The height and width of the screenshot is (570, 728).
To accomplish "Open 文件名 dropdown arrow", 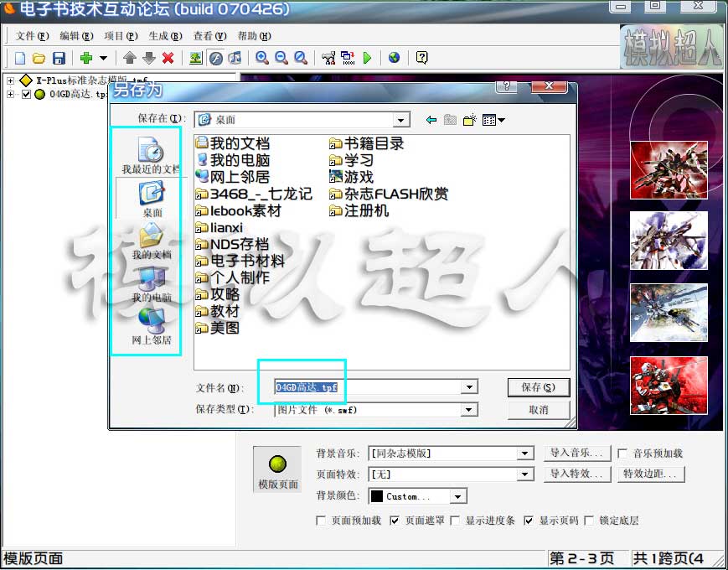I will [x=469, y=387].
